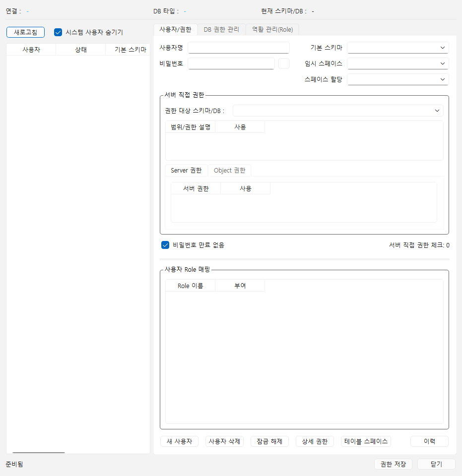Close dialog with 닫기 button

pyautogui.click(x=437, y=464)
